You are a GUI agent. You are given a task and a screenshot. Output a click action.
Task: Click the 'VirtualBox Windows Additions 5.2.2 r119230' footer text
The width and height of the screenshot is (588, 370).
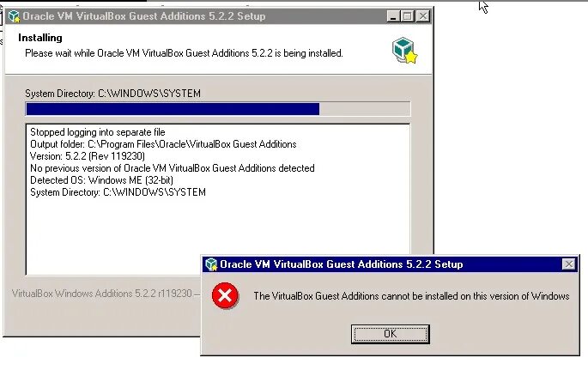point(102,293)
